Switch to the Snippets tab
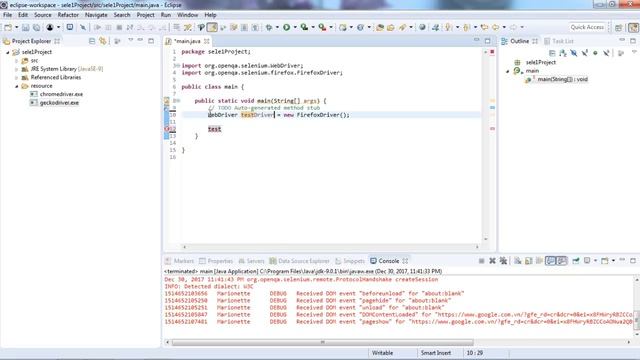Viewport: 640px width, 360px height. 350,261
